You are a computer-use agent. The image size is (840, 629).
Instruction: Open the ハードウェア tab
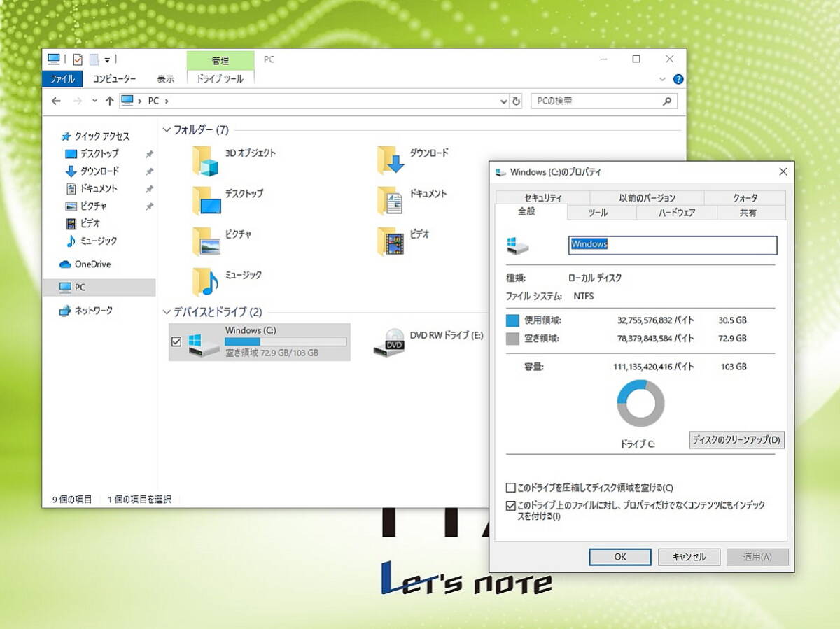(676, 213)
